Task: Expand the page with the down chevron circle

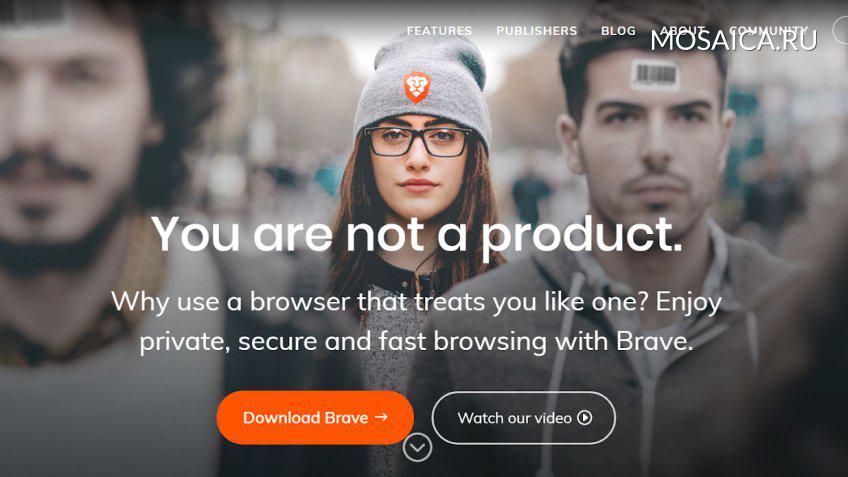Action: point(418,447)
